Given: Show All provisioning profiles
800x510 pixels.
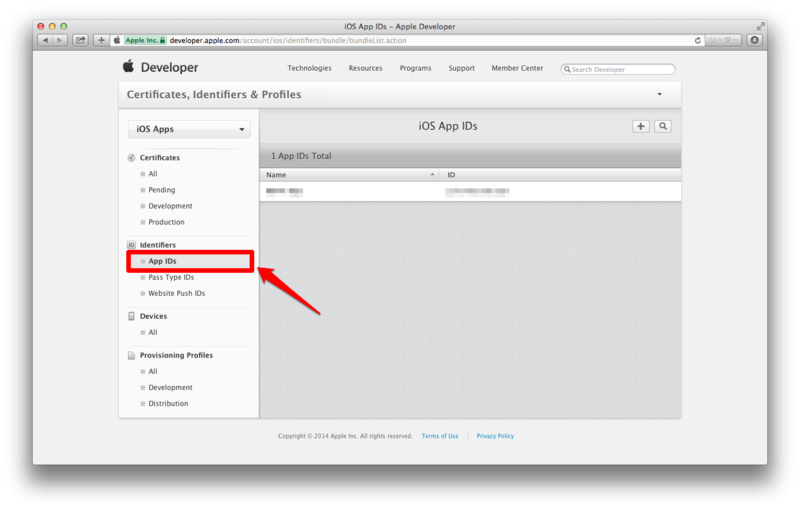Looking at the screenshot, I should click(153, 371).
